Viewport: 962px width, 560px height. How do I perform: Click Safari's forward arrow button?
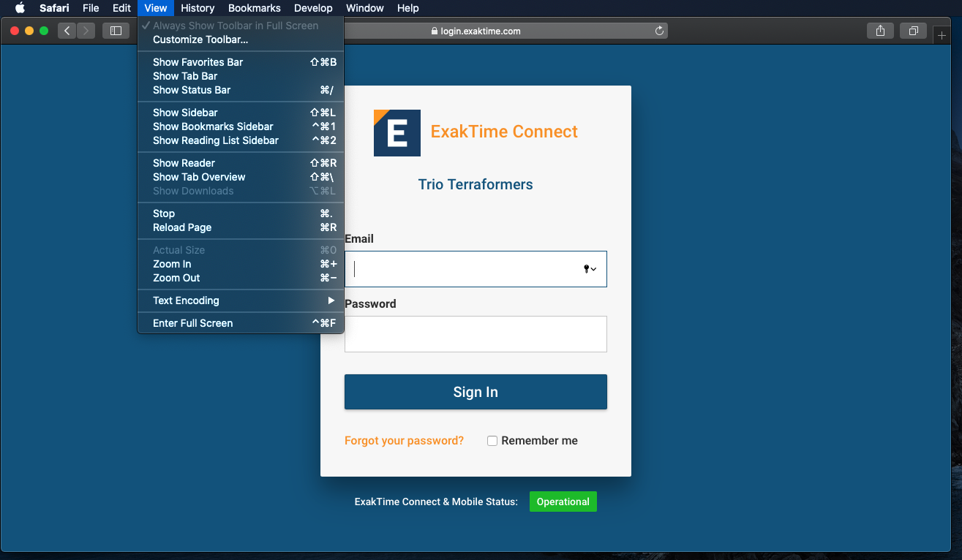click(86, 31)
